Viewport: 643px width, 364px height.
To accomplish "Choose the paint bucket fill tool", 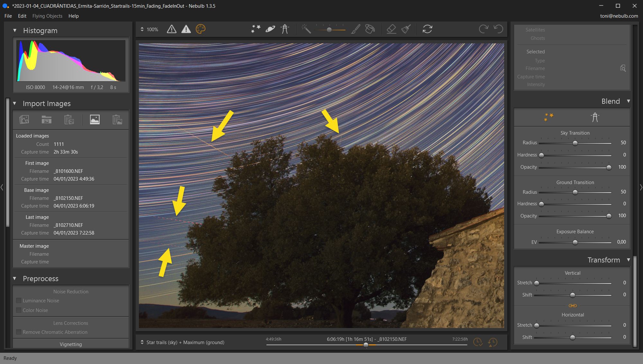I will 370,29.
